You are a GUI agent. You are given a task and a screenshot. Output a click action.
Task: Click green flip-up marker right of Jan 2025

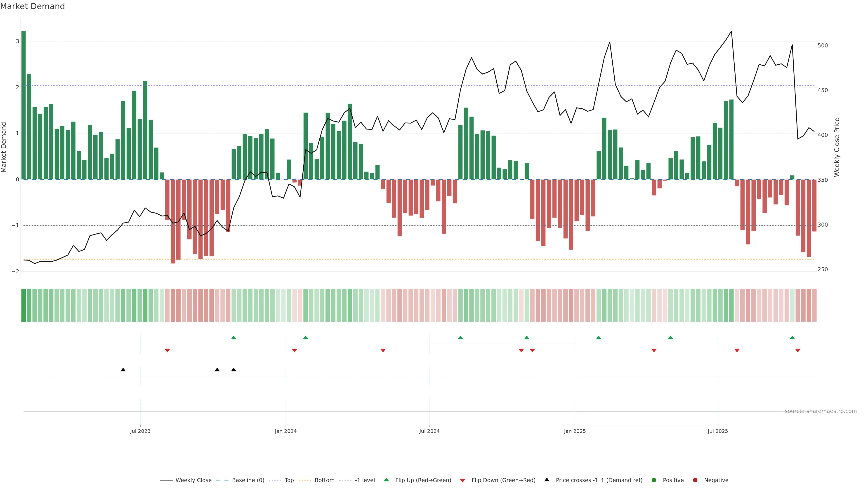coord(598,338)
